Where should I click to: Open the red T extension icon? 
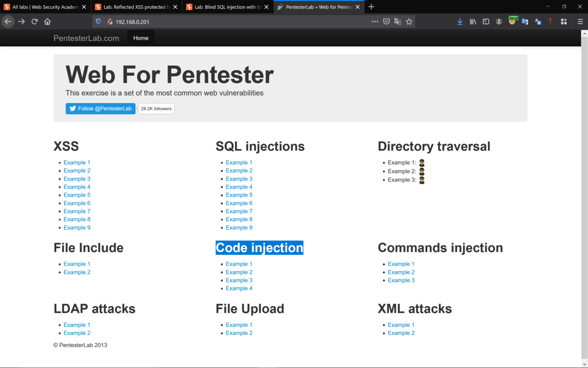pyautogui.click(x=550, y=22)
